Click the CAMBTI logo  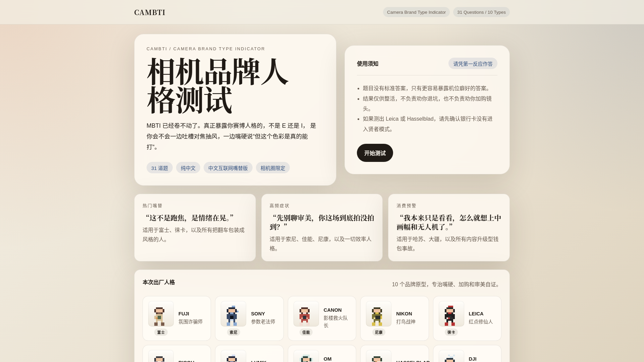(x=150, y=12)
